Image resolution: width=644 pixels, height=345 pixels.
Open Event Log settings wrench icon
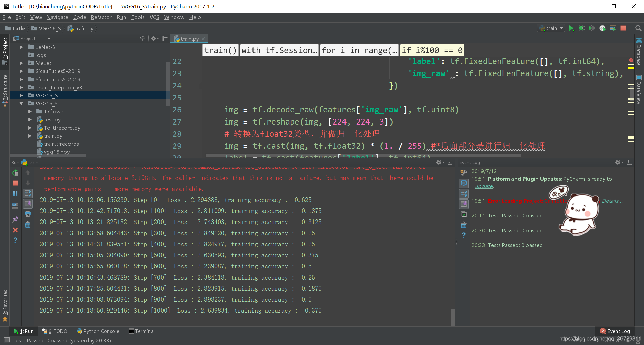click(x=464, y=173)
